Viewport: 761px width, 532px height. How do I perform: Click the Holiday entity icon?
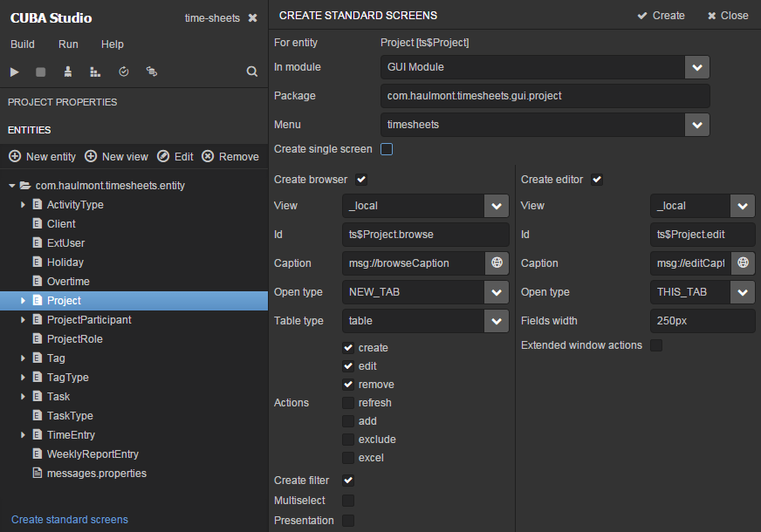click(37, 262)
